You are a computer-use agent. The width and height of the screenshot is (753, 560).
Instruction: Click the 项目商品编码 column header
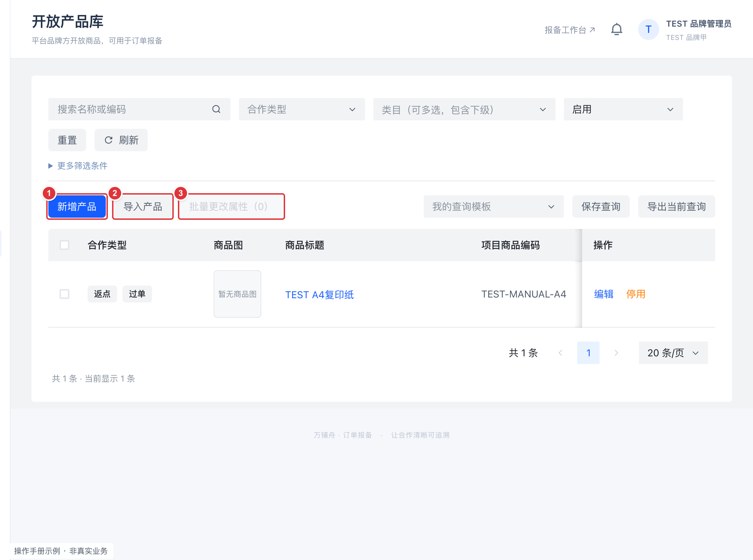pyautogui.click(x=511, y=245)
